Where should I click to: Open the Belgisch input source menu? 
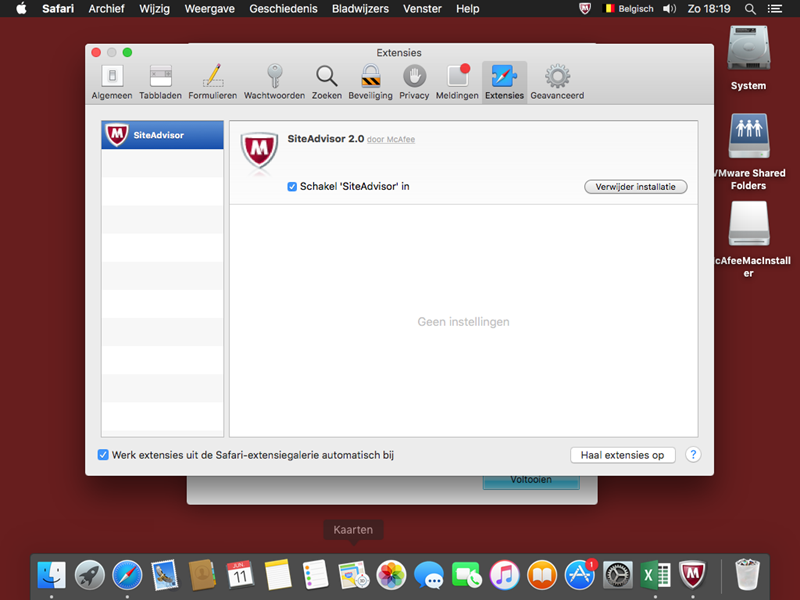pos(629,9)
